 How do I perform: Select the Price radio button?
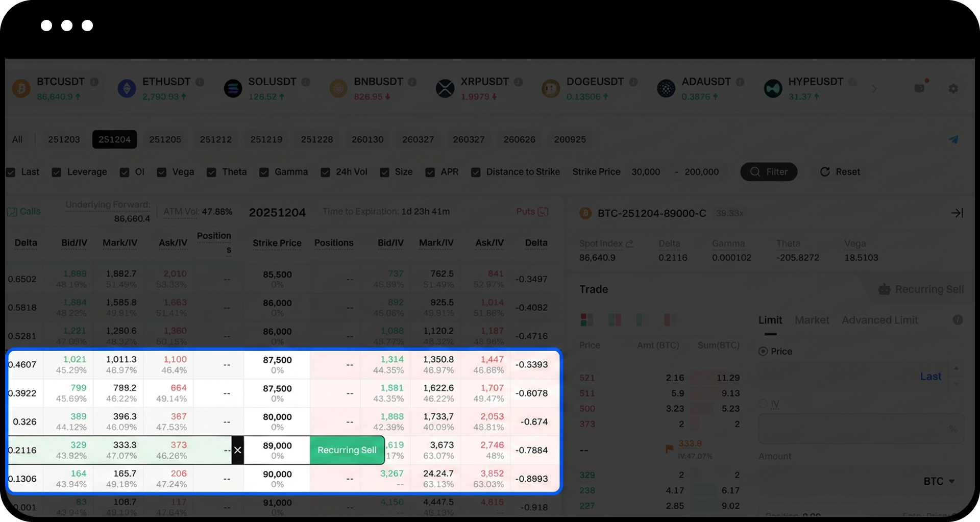coord(763,352)
